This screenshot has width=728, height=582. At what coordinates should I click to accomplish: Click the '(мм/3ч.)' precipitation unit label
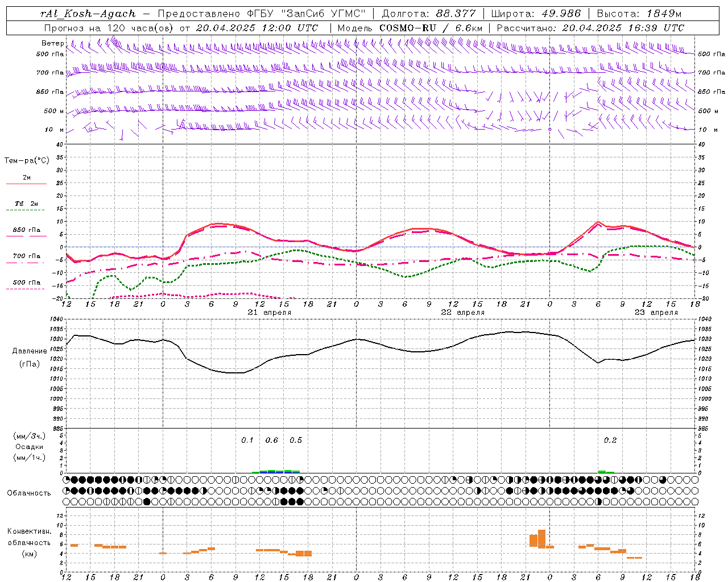click(29, 436)
